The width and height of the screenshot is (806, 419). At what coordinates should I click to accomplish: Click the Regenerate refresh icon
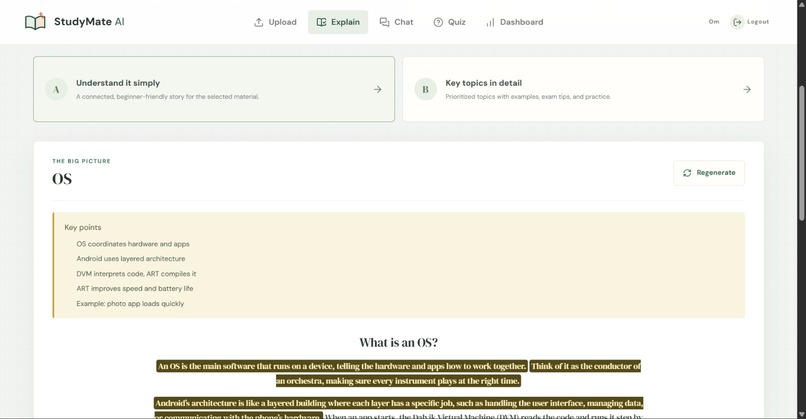point(687,173)
